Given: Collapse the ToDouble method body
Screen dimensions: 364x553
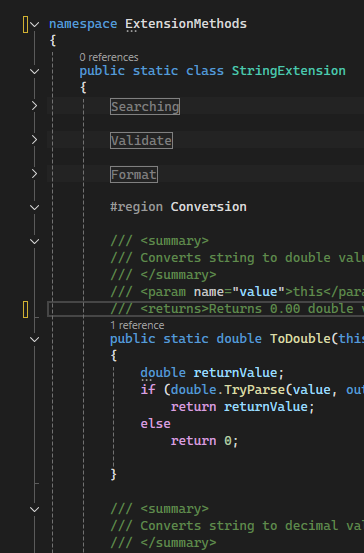Looking at the screenshot, I should 35,339.
